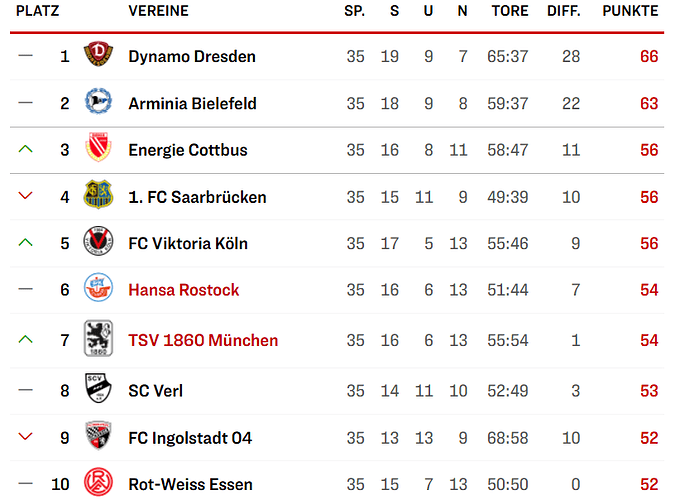The height and width of the screenshot is (500, 675).
Task: Click the DIFF. column header
Action: point(564,11)
